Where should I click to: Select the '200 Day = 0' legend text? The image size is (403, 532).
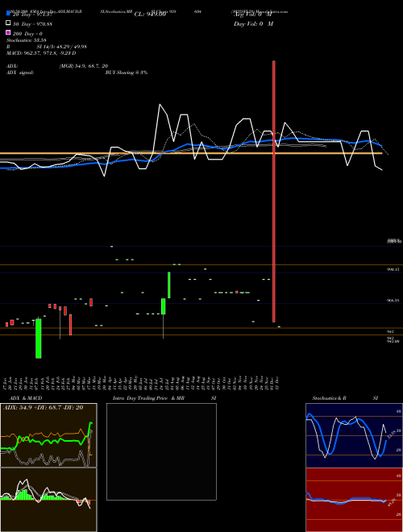(x=27, y=34)
